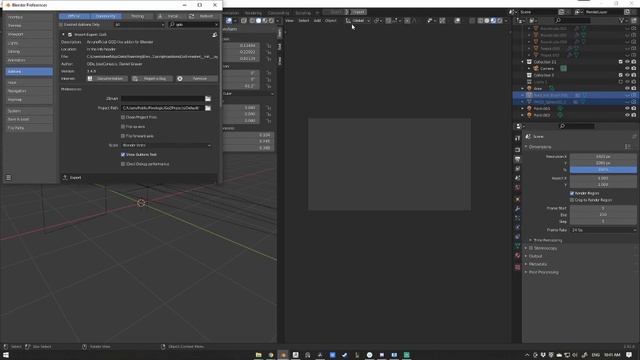The width and height of the screenshot is (640, 360).
Task: Expand the Dimensions panel header
Action: click(x=540, y=147)
